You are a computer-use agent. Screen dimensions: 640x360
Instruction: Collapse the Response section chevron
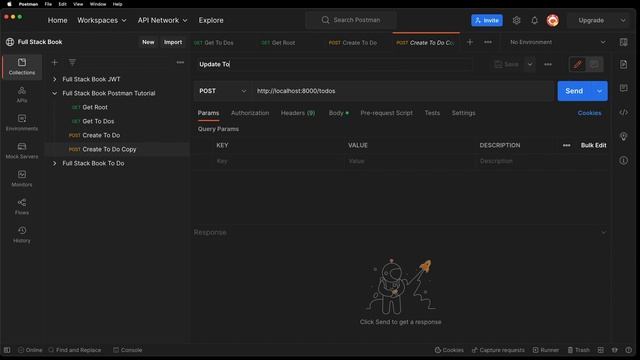pos(603,232)
